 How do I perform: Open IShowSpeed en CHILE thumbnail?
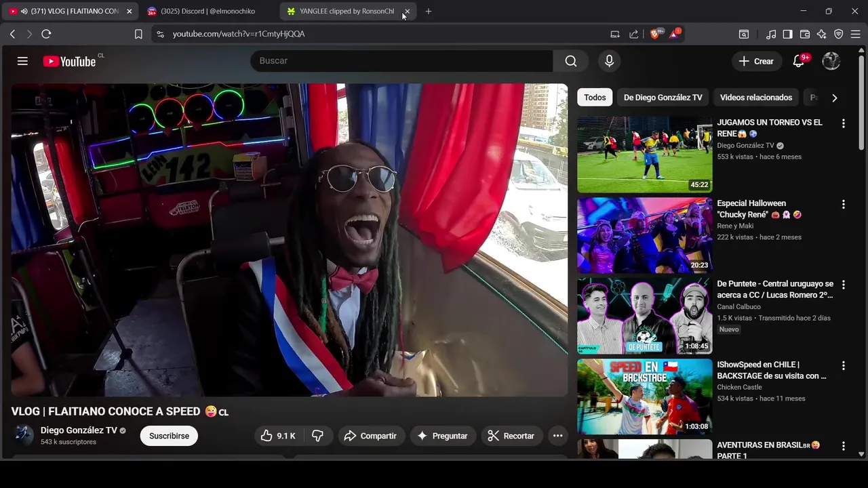coord(644,396)
